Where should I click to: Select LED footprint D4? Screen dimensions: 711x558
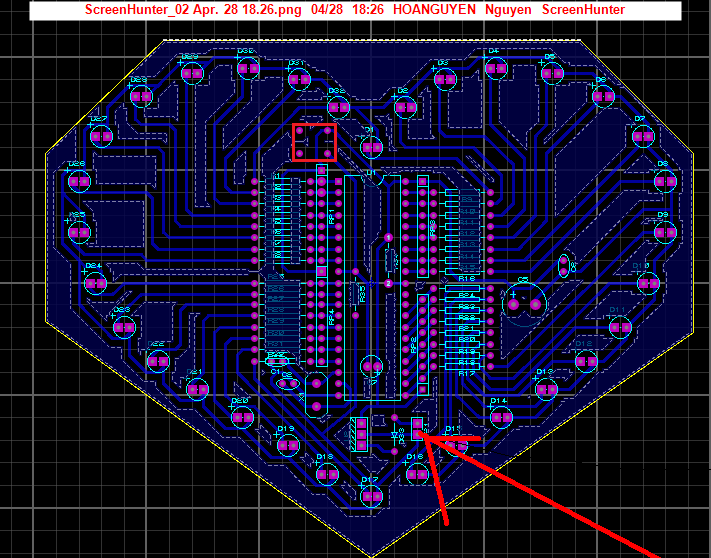click(x=496, y=69)
